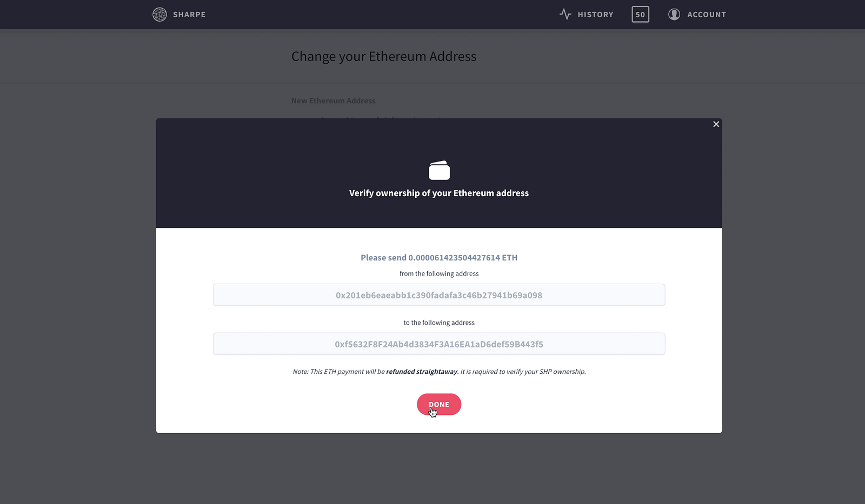Click the Please send ETH amount text
The height and width of the screenshot is (504, 865).
[439, 258]
